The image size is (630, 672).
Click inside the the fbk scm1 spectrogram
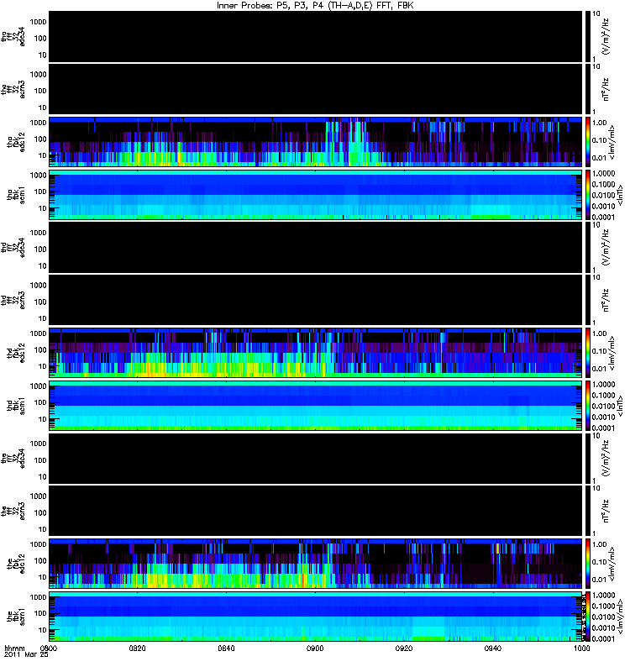click(316, 617)
